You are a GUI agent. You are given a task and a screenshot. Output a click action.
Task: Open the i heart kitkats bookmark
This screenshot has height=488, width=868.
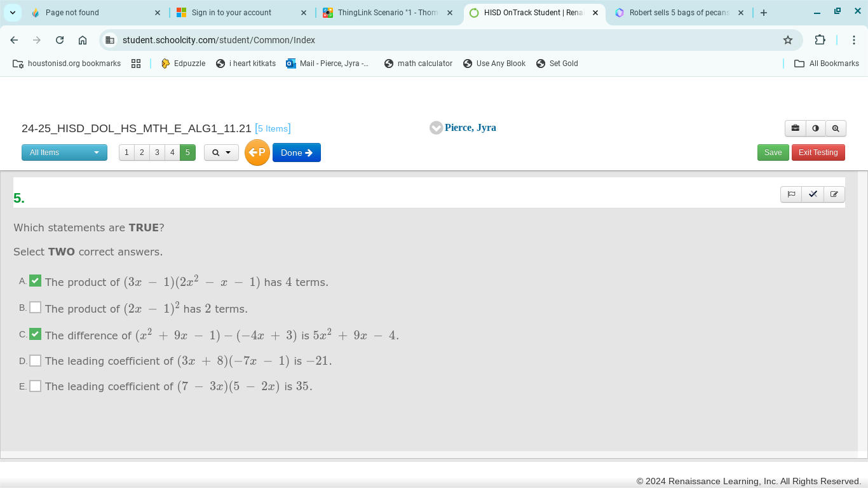pos(246,64)
